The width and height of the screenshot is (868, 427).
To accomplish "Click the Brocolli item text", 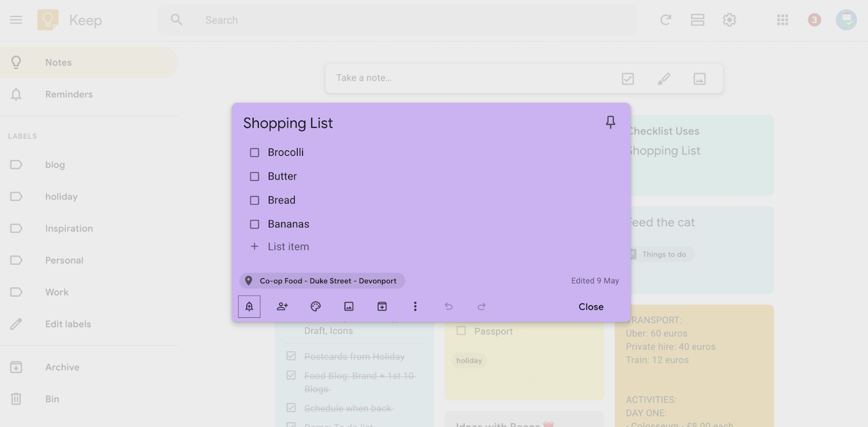I will pyautogui.click(x=286, y=152).
